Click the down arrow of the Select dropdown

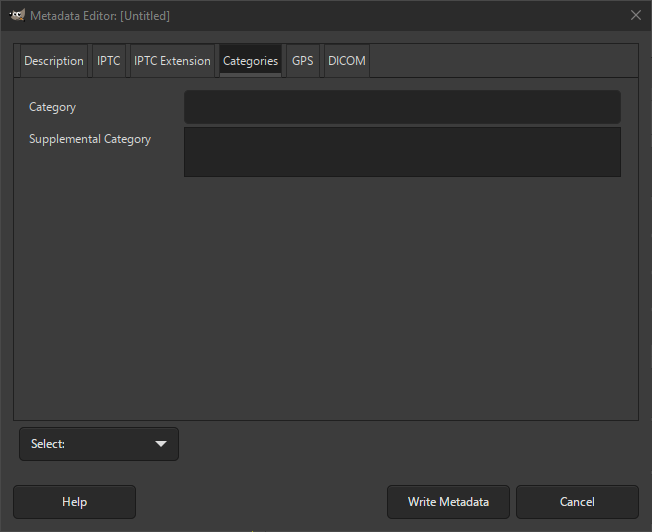pyautogui.click(x=161, y=444)
